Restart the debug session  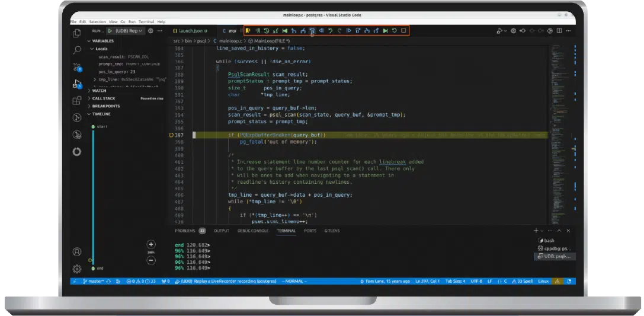tap(395, 31)
